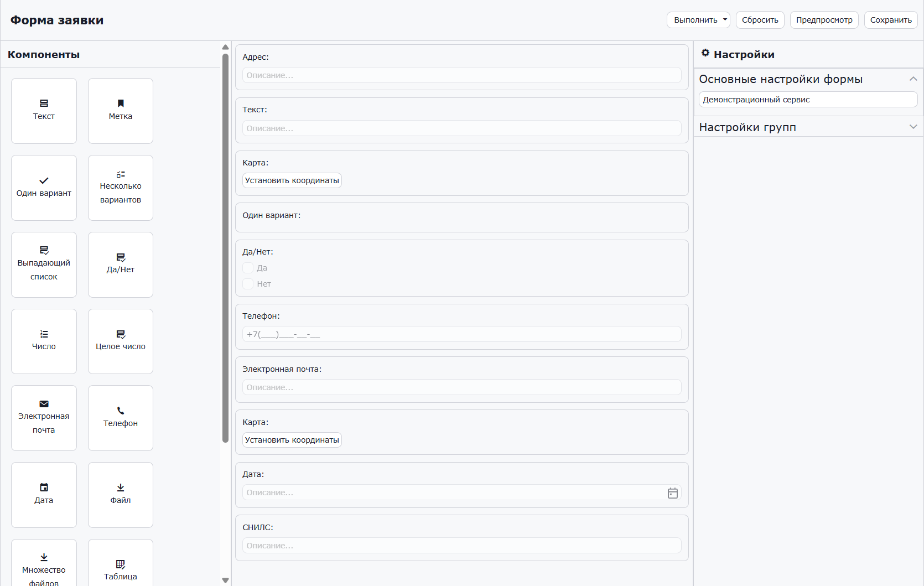Open calendar icon in Дата field
The height and width of the screenshot is (586, 924).
click(672, 493)
